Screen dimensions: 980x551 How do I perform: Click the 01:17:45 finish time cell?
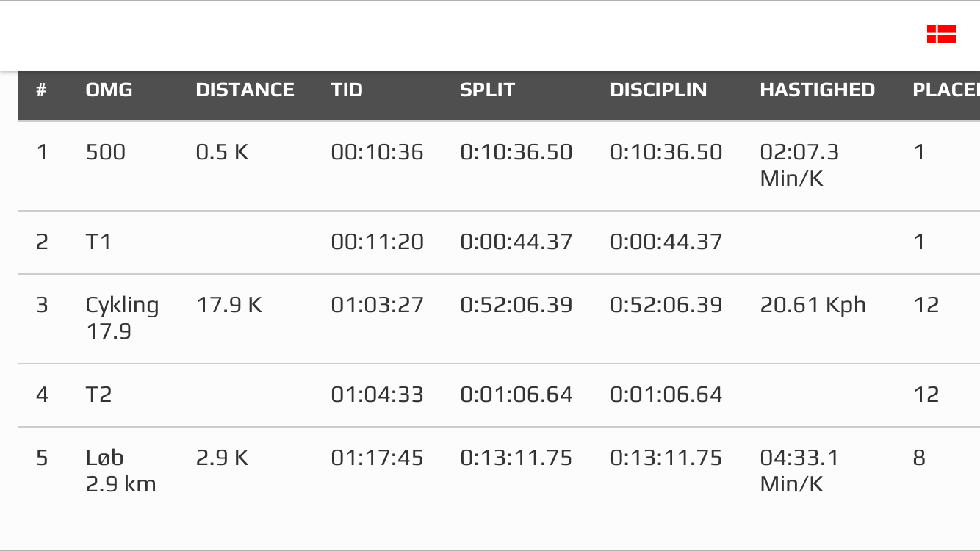[x=377, y=458]
